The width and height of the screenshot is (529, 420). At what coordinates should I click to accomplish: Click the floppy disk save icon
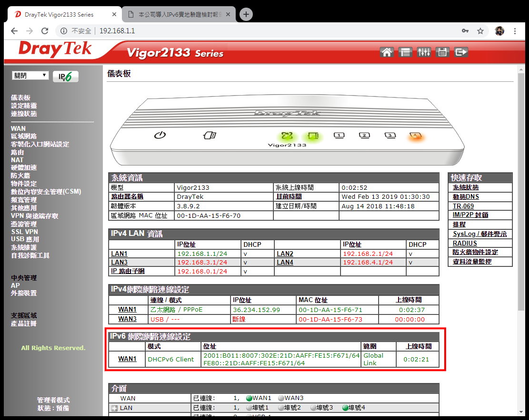pyautogui.click(x=442, y=52)
